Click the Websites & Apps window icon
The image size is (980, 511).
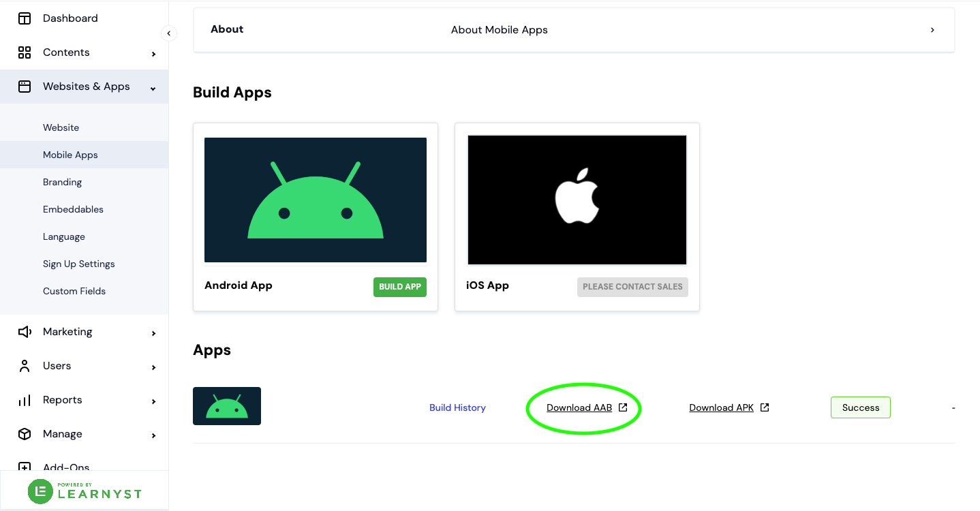click(25, 87)
